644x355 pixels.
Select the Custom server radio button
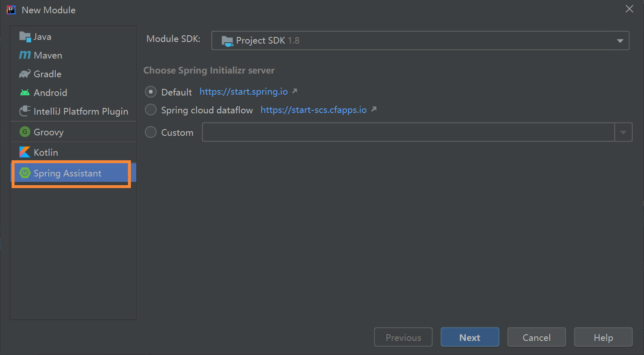point(150,132)
